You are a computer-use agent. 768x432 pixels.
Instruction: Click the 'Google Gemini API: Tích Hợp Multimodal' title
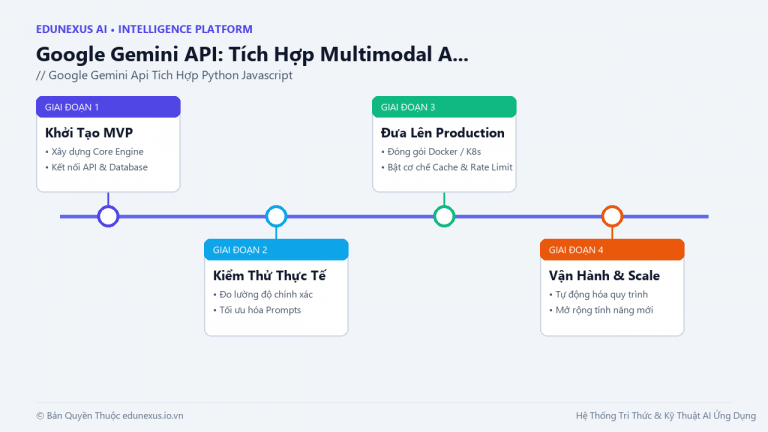(x=252, y=54)
